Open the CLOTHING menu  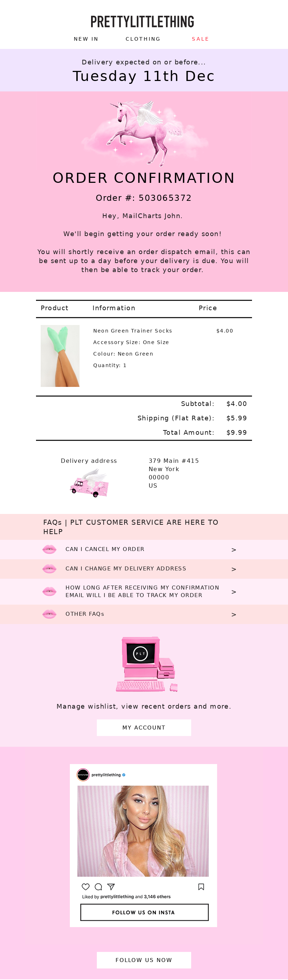click(x=143, y=39)
